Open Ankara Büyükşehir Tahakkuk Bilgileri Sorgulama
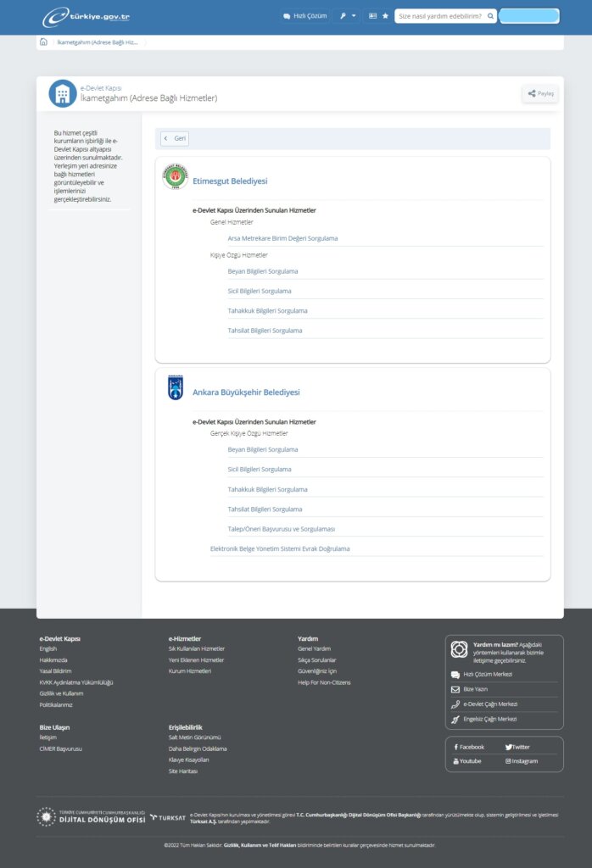This screenshot has width=592, height=868. point(267,489)
